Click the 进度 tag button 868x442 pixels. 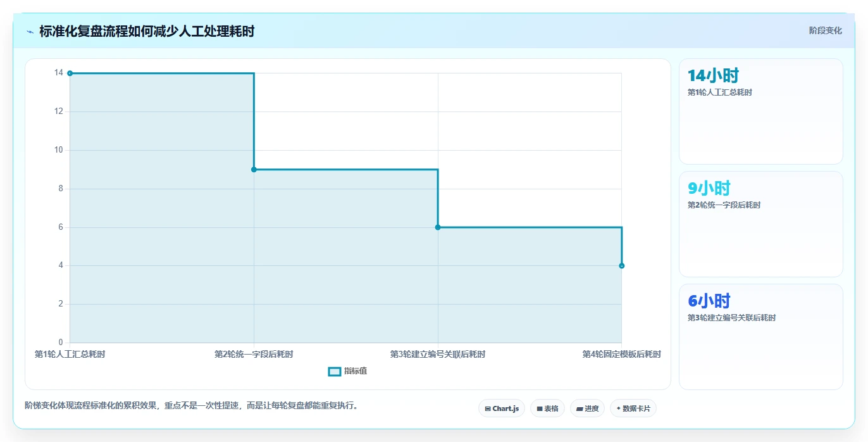[x=587, y=408]
